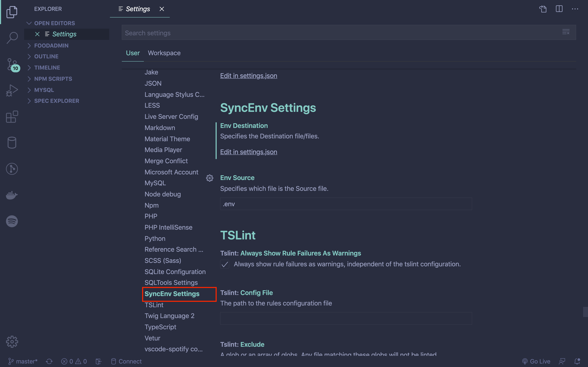The height and width of the screenshot is (367, 588).
Task: Expand the NPM SCRIPTS section
Action: [x=53, y=79]
